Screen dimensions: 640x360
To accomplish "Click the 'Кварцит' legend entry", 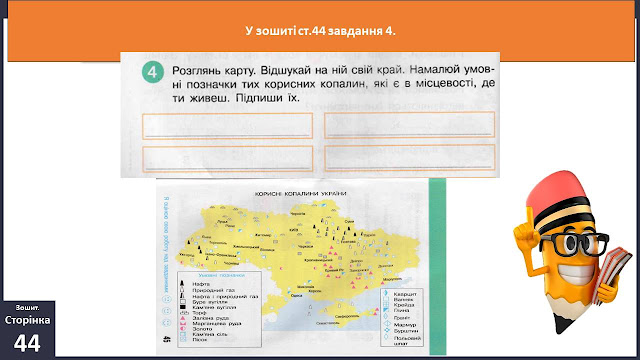I will coord(405,294).
